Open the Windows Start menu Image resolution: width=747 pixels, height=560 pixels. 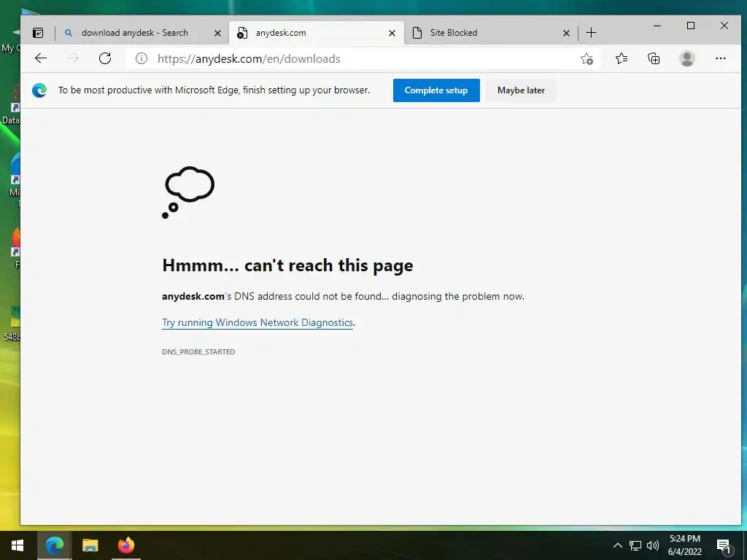18,545
